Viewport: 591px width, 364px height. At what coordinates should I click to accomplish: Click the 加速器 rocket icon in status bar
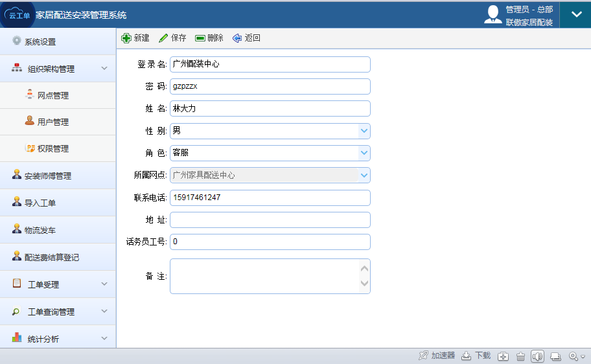[423, 356]
